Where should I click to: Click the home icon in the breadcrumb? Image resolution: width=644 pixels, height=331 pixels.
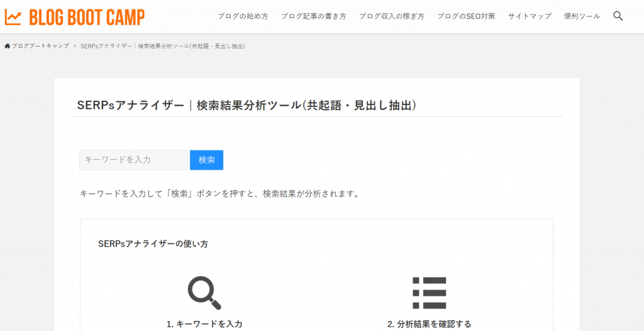point(8,47)
